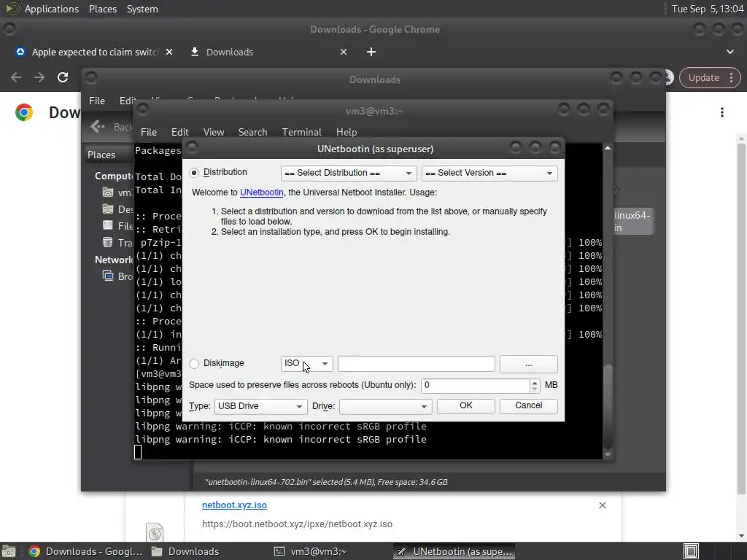This screenshot has width=747, height=560.
Task: Open Downloads page three-dot more actions menu
Action: point(722,112)
